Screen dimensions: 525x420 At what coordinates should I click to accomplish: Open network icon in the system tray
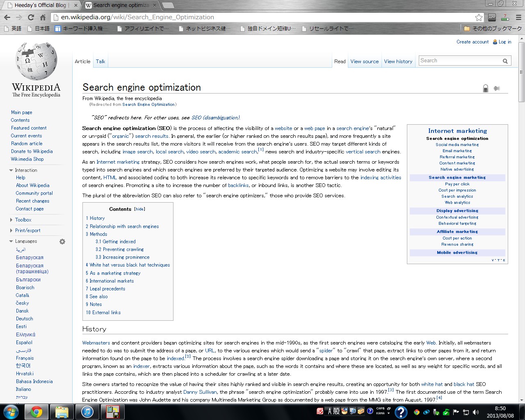466,412
